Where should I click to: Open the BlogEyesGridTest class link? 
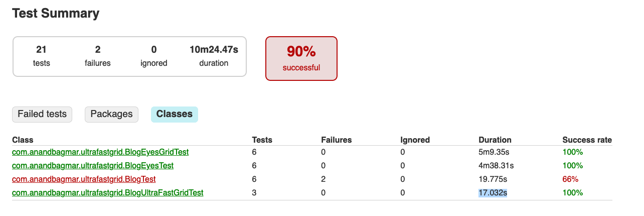coord(100,152)
